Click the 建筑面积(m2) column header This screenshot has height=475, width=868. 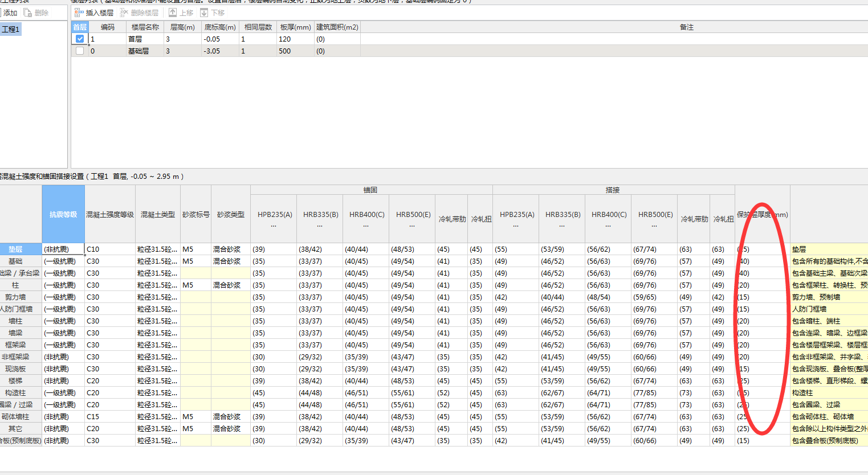click(337, 27)
